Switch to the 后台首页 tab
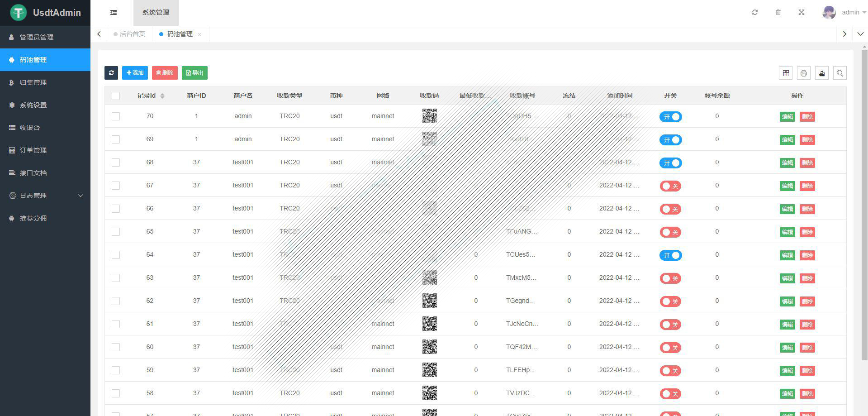Image resolution: width=868 pixels, height=416 pixels. [130, 34]
